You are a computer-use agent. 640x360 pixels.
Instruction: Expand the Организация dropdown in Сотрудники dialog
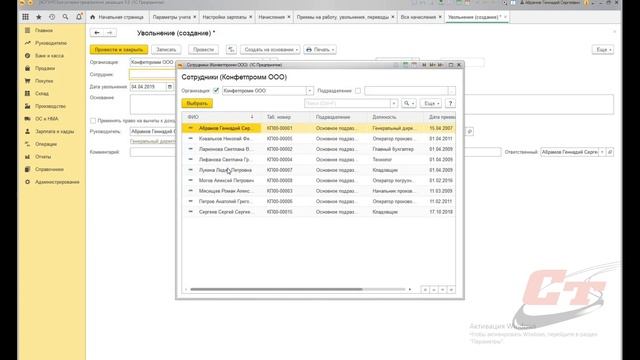[x=309, y=91]
